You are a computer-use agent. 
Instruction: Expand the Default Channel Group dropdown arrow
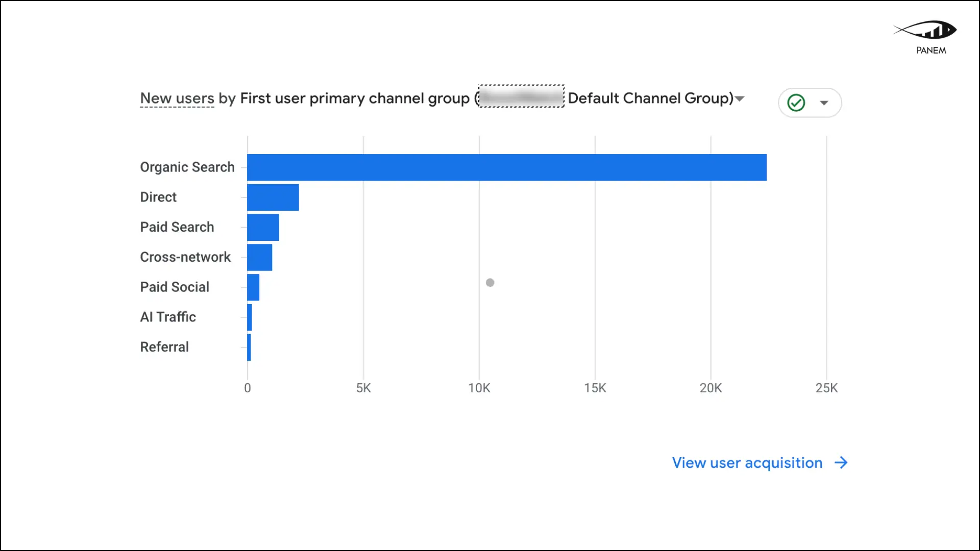point(740,98)
